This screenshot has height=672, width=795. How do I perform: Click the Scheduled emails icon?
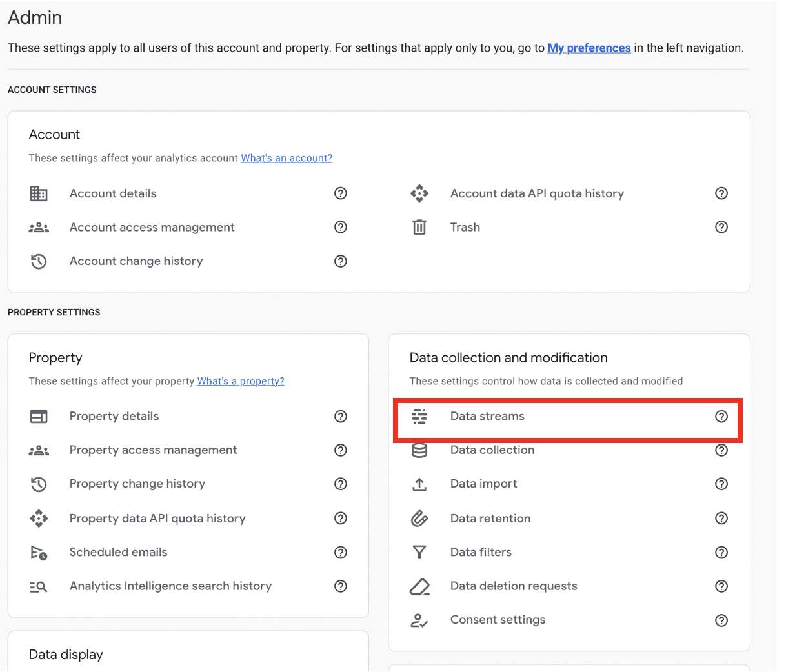39,552
